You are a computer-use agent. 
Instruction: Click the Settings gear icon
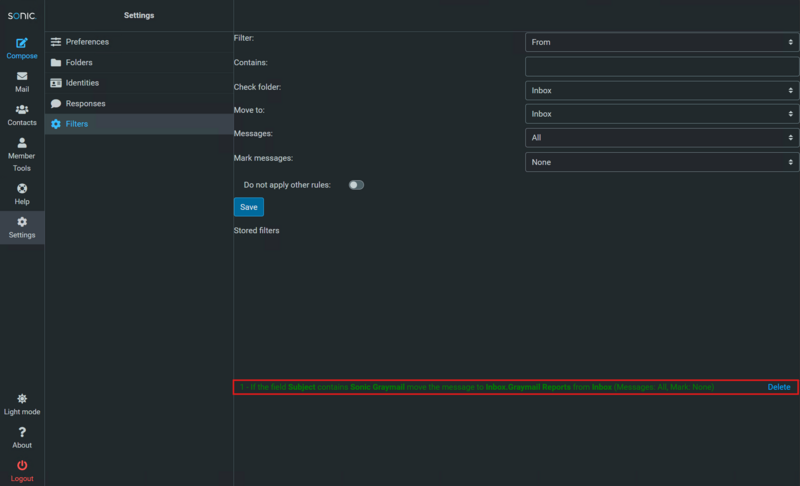click(x=22, y=223)
